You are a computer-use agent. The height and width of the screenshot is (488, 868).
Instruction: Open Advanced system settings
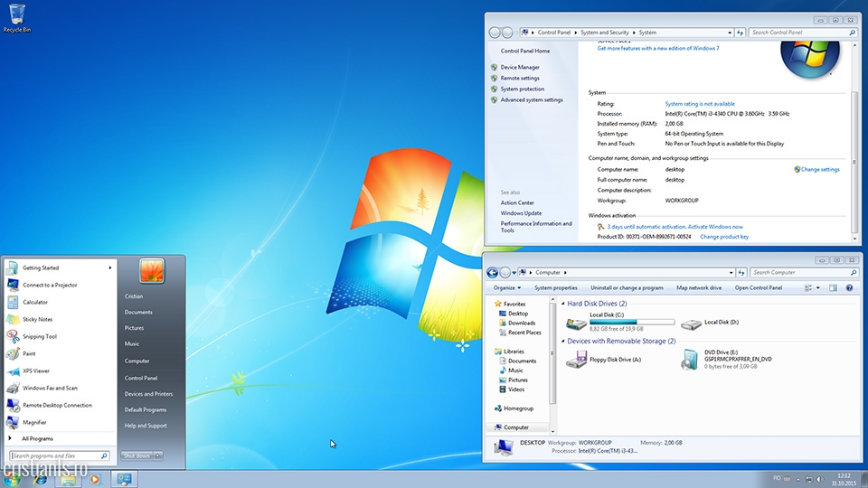pyautogui.click(x=532, y=100)
